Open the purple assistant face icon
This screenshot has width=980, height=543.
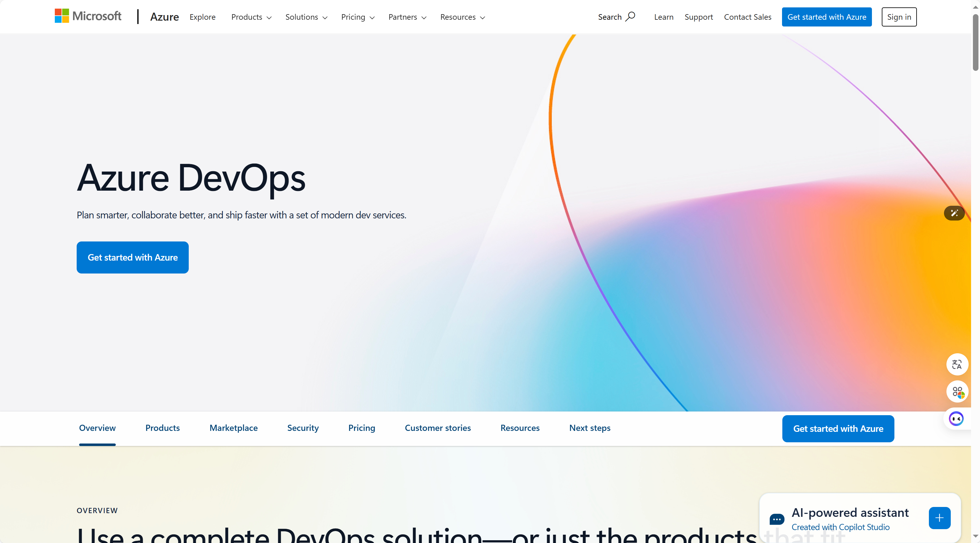pos(956,419)
